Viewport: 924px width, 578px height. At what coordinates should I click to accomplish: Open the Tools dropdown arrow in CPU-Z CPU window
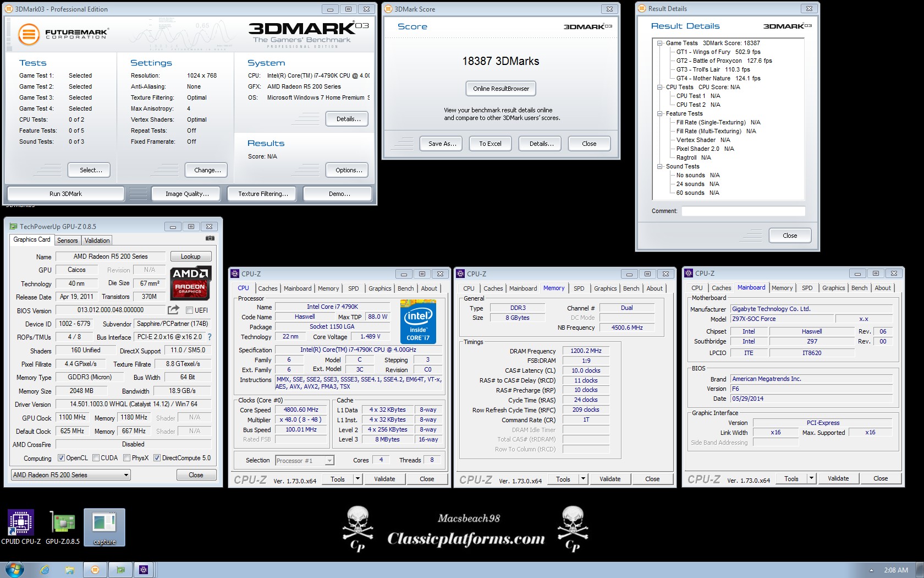click(x=358, y=479)
